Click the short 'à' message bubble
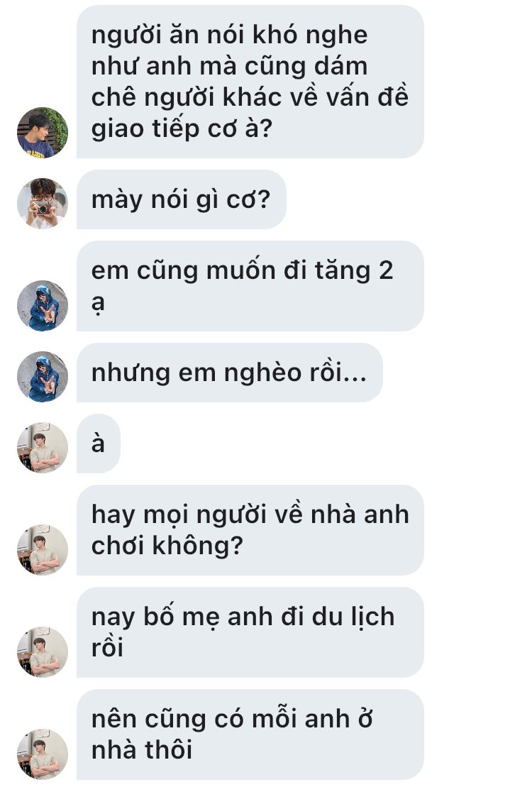This screenshot has height=787, width=532. [99, 444]
